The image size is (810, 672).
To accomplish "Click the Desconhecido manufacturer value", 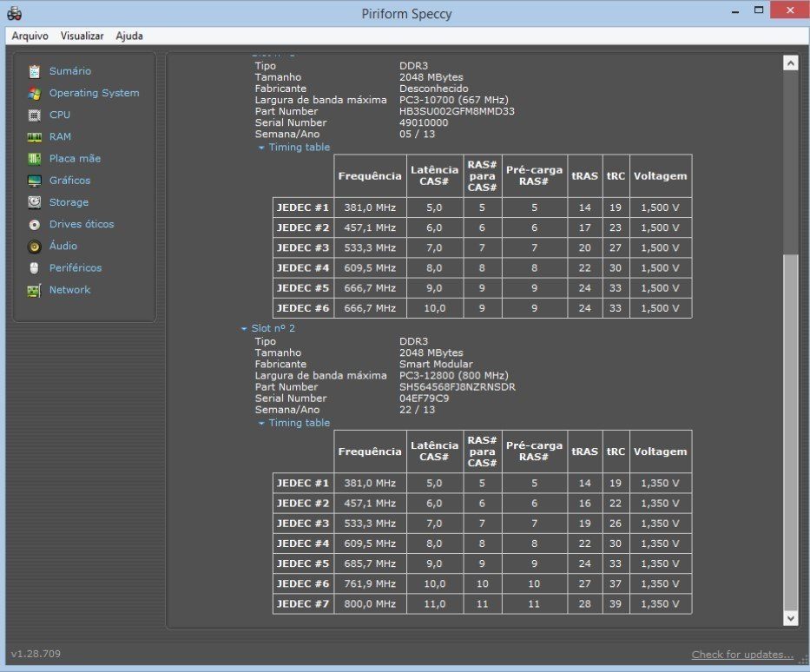I will (x=434, y=89).
